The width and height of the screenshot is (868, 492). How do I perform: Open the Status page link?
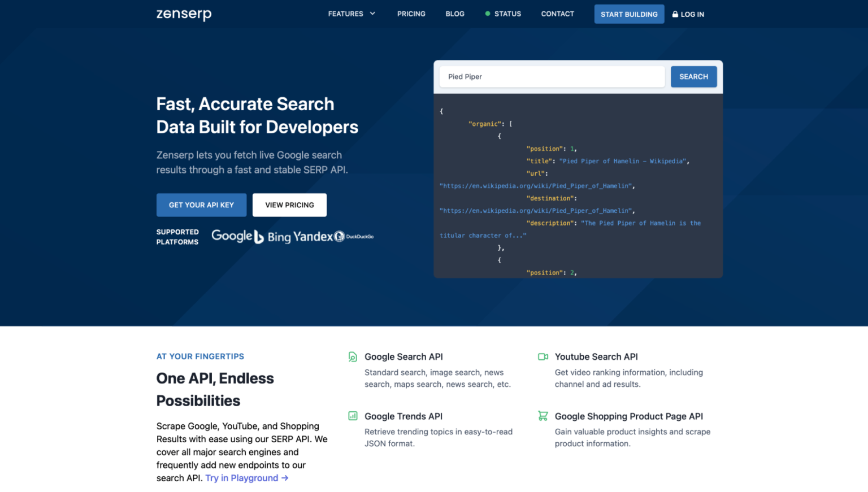[x=507, y=14]
